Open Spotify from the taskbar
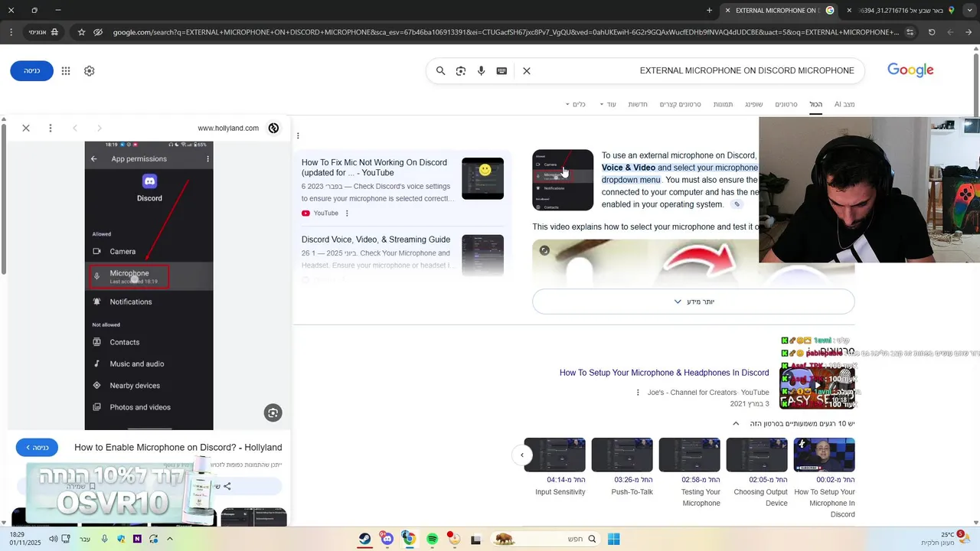The width and height of the screenshot is (980, 551). 432,539
